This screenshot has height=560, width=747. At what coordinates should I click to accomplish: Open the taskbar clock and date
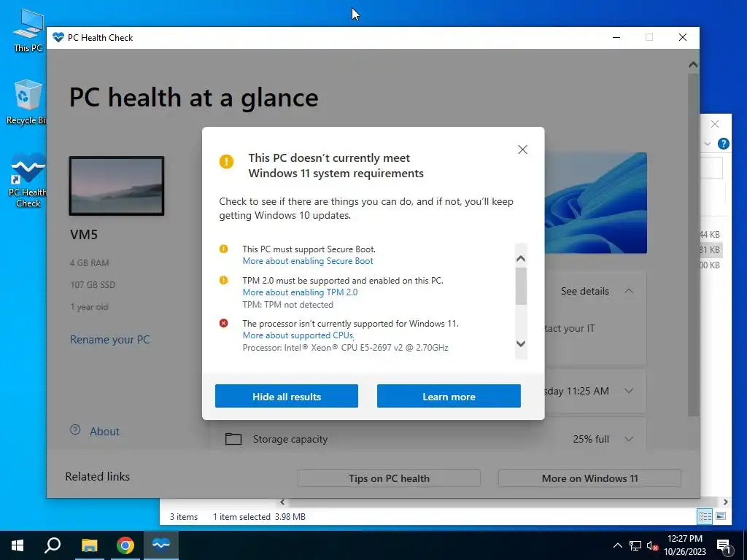[x=685, y=545]
